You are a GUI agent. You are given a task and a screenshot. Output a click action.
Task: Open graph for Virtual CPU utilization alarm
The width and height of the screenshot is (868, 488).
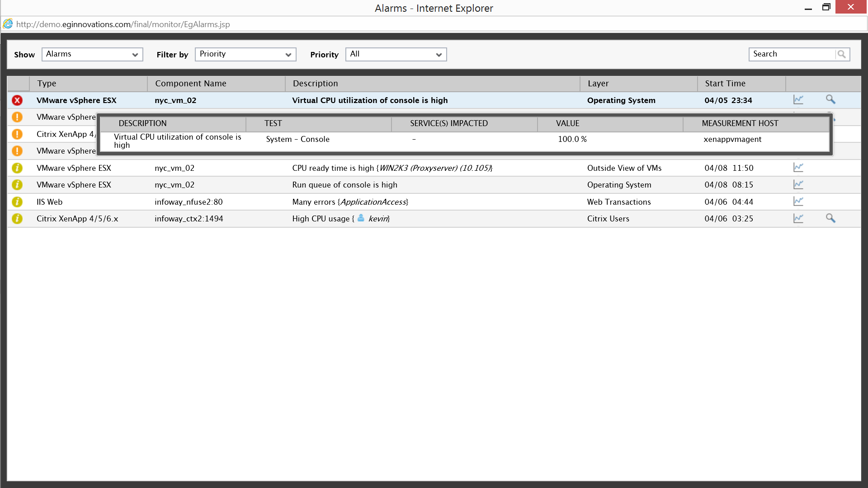pos(798,99)
